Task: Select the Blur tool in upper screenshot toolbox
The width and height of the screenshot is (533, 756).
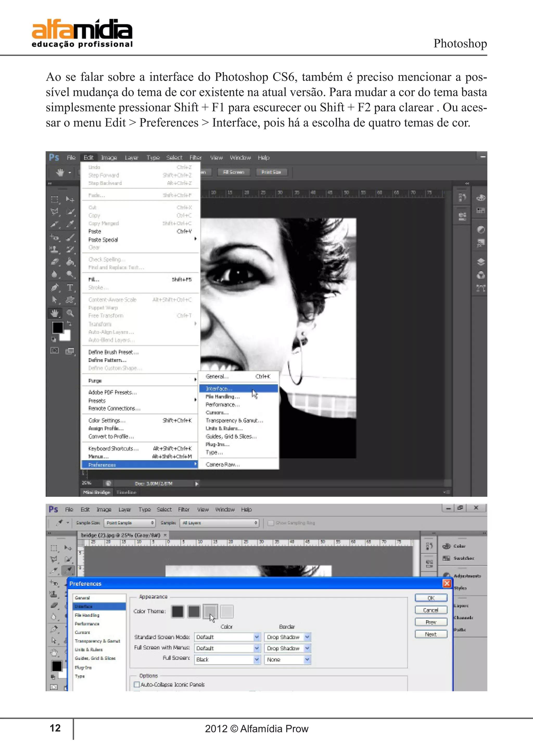Action: (55, 275)
